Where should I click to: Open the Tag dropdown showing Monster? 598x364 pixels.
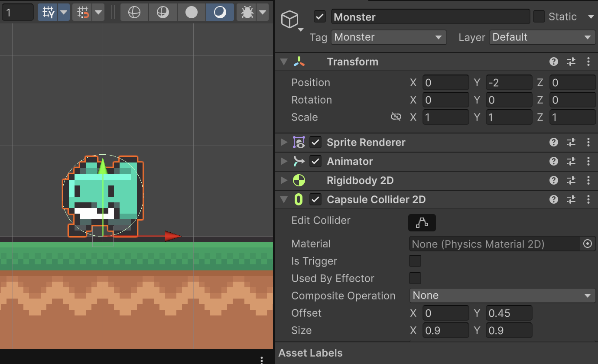pyautogui.click(x=389, y=37)
